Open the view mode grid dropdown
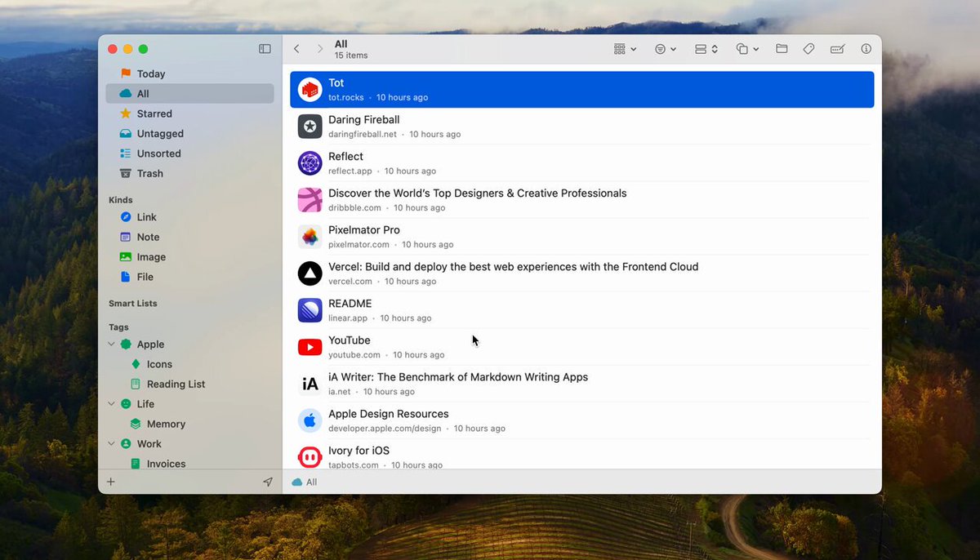The width and height of the screenshot is (980, 560). (625, 49)
